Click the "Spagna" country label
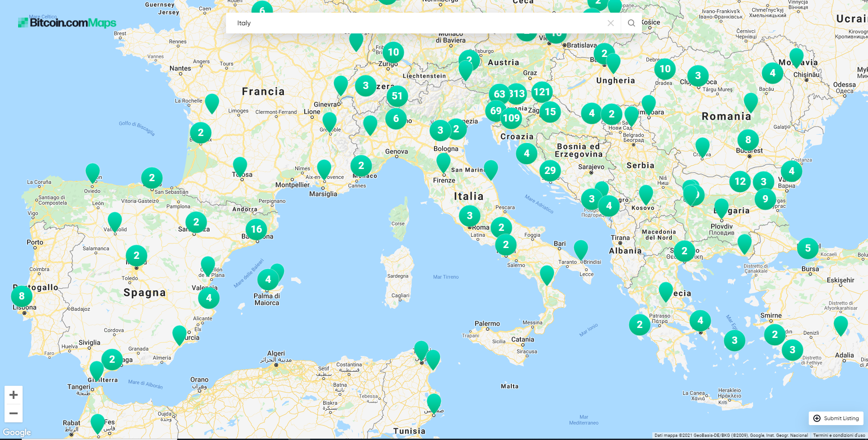868x440 pixels. (145, 293)
